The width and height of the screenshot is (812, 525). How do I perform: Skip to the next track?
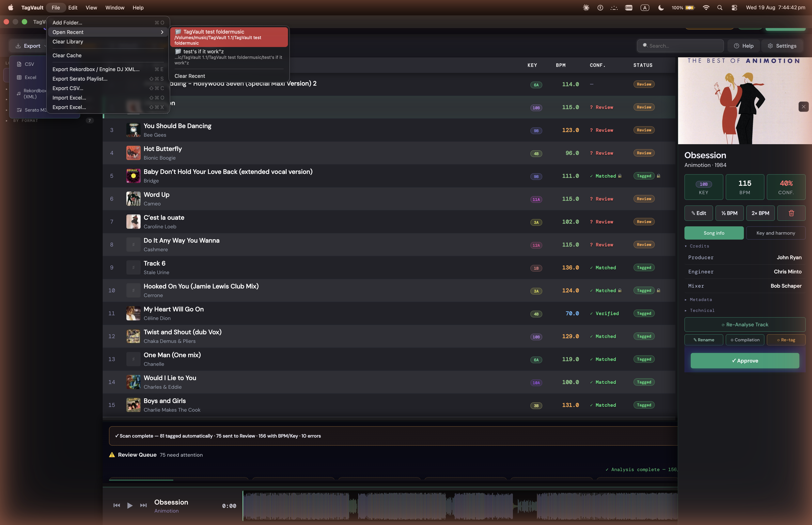(143, 505)
